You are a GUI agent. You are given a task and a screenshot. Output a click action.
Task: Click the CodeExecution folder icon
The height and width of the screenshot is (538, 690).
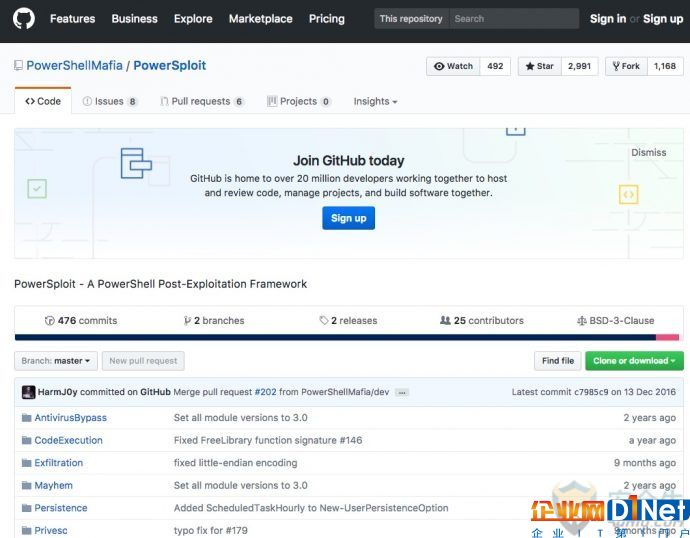point(27,440)
